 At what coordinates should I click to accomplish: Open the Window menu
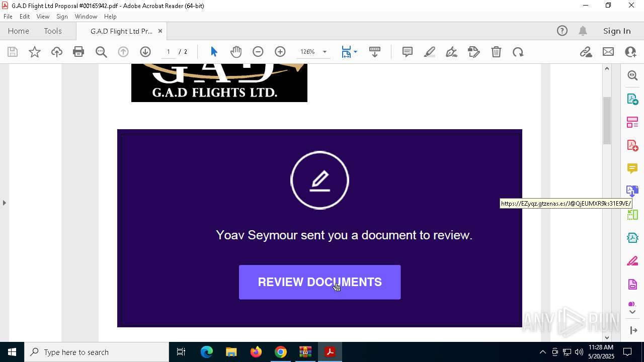86,17
